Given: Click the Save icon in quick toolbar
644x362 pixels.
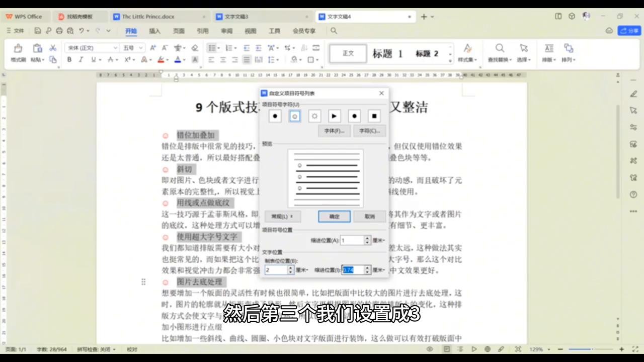Looking at the screenshot, I should click(38, 31).
